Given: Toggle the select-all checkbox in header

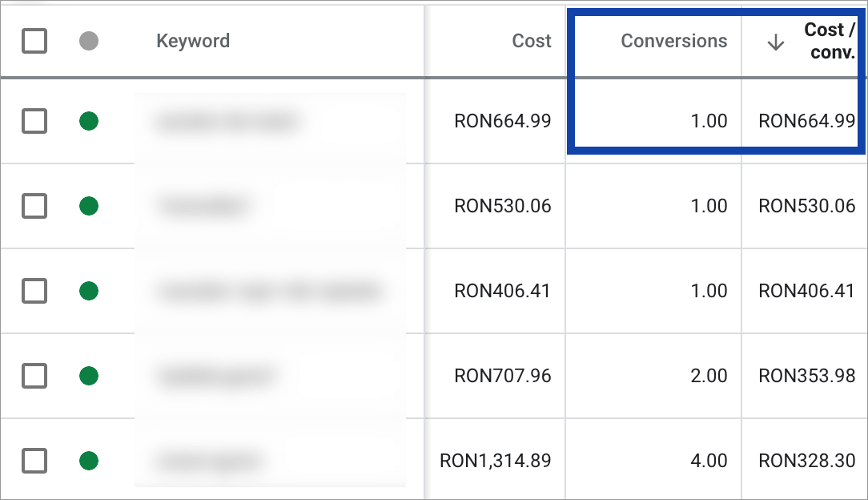Looking at the screenshot, I should tap(34, 41).
